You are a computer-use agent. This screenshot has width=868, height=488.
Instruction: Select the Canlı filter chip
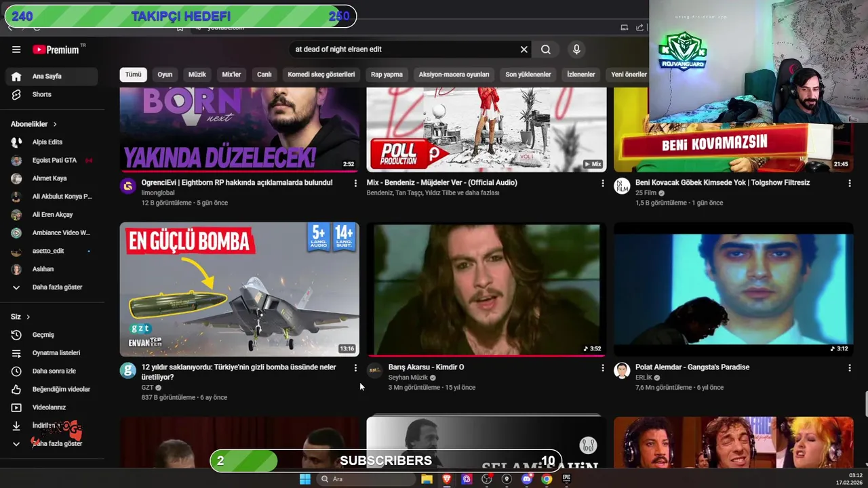(x=264, y=75)
